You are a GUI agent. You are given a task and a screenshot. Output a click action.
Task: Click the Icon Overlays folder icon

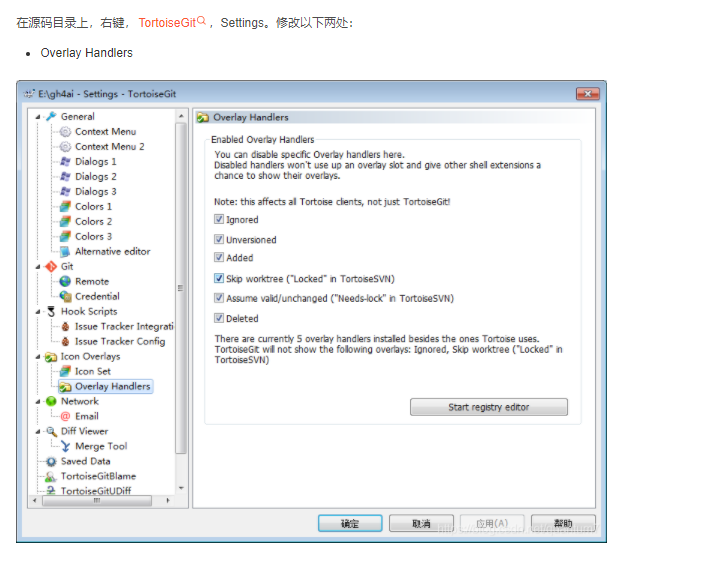click(x=51, y=357)
